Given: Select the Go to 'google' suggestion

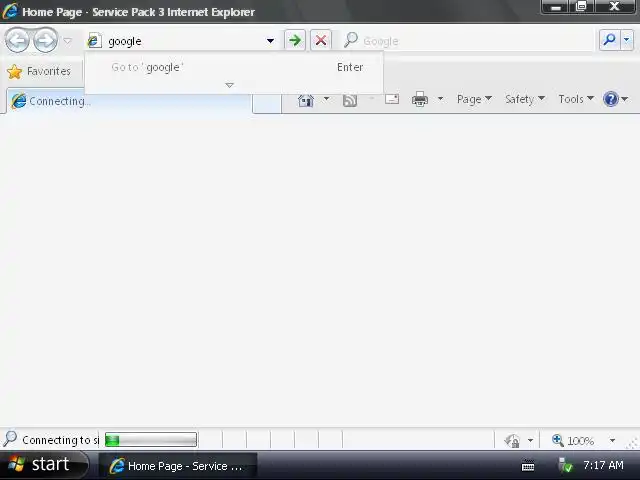Looking at the screenshot, I should tap(236, 67).
